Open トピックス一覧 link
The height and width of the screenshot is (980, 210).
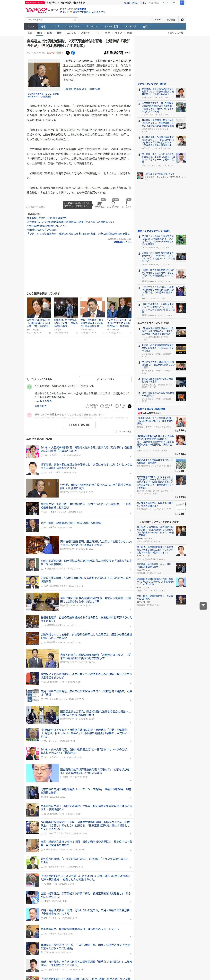point(175,33)
